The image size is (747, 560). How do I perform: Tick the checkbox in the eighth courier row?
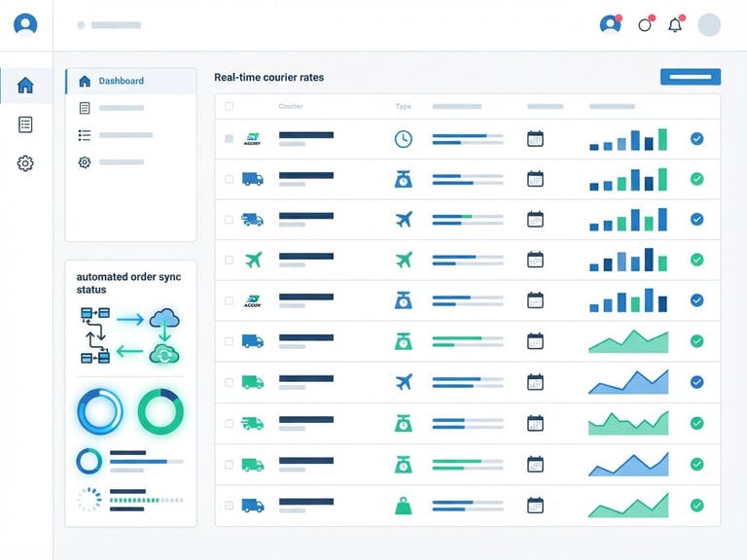tap(230, 423)
